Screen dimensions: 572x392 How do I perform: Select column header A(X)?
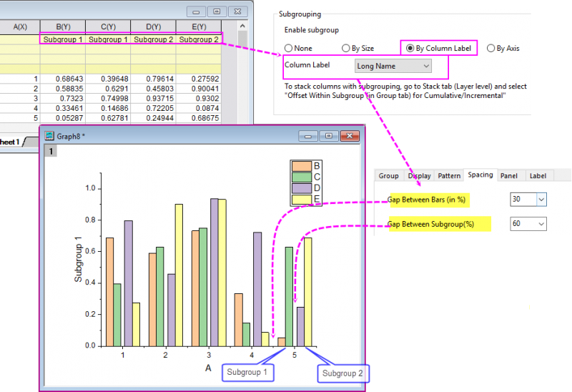tap(20, 27)
